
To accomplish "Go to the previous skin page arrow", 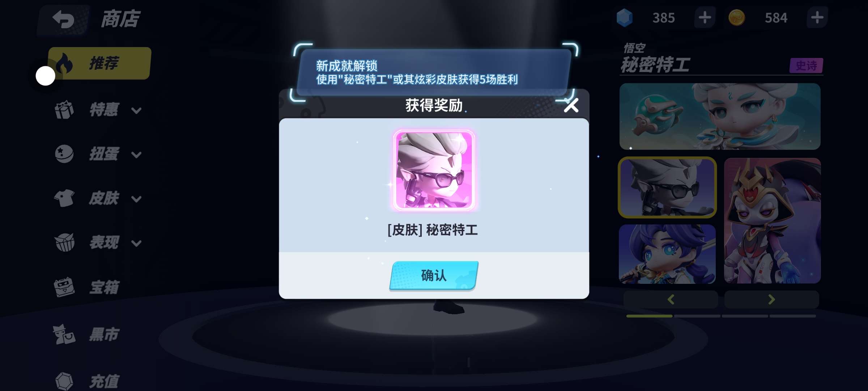I will pyautogui.click(x=671, y=299).
